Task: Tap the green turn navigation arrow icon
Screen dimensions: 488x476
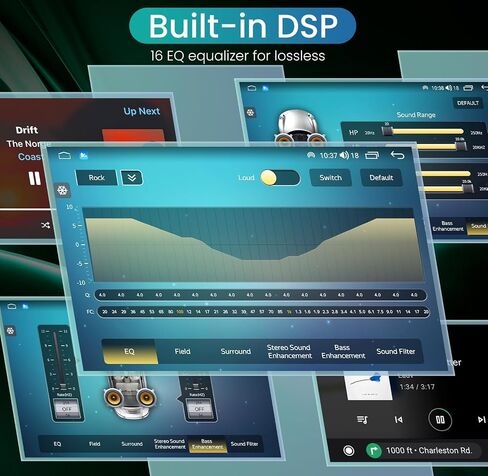Action: [x=374, y=451]
